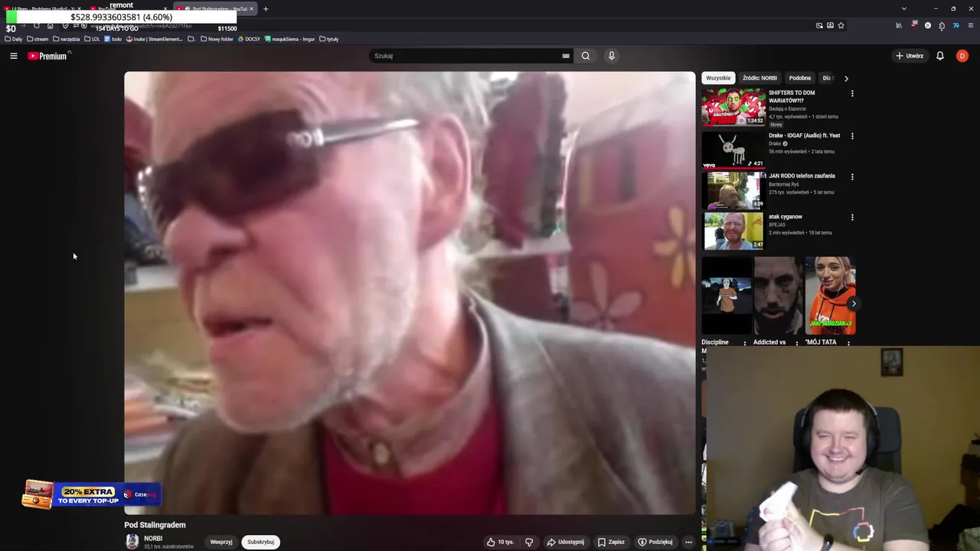Open the narzędzia bookmarks folder
Viewport: 980px width, 551px height.
point(67,39)
